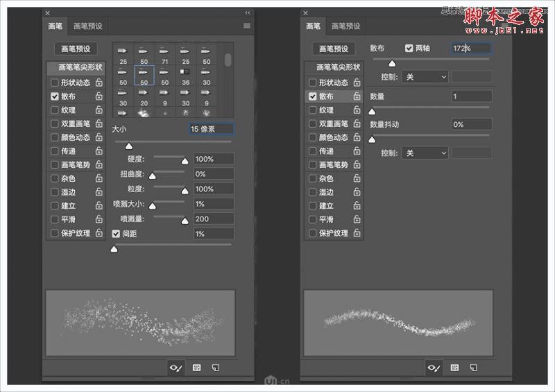
Task: Open 数量抖动 控制 dropdown set to 关
Action: [425, 153]
